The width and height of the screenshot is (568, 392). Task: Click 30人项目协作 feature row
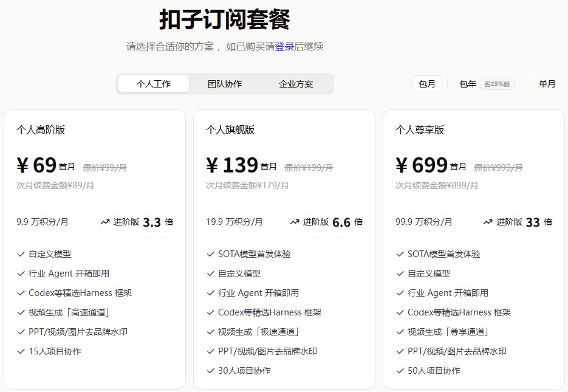(x=244, y=371)
